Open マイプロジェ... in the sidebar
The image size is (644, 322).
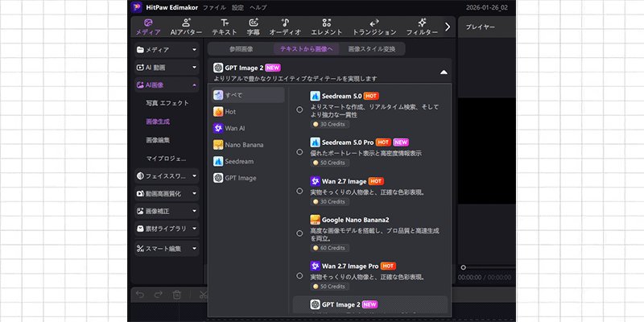point(166,159)
